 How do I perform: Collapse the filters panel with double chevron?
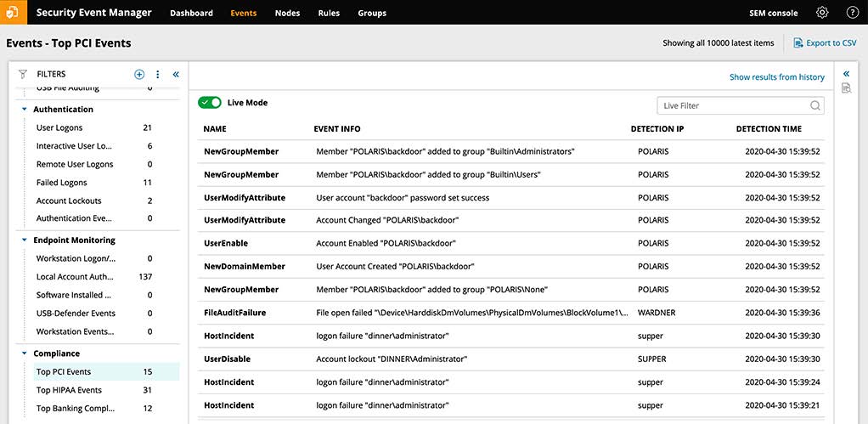(176, 74)
